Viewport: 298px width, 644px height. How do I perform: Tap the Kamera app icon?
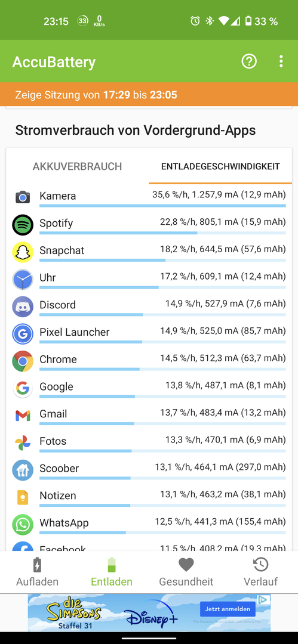tap(23, 197)
